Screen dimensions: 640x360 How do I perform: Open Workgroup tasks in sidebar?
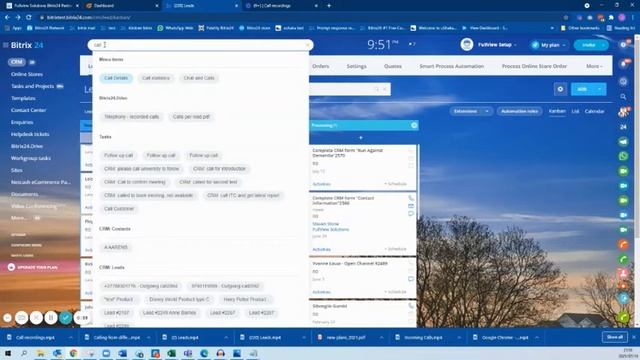pyautogui.click(x=31, y=158)
